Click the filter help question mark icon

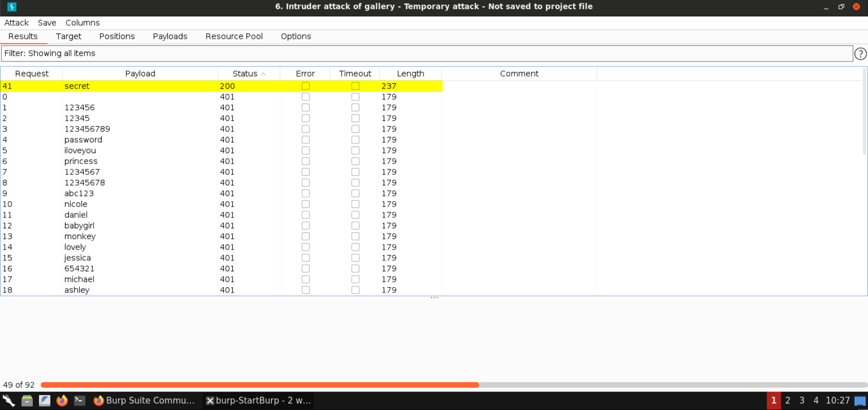click(860, 54)
